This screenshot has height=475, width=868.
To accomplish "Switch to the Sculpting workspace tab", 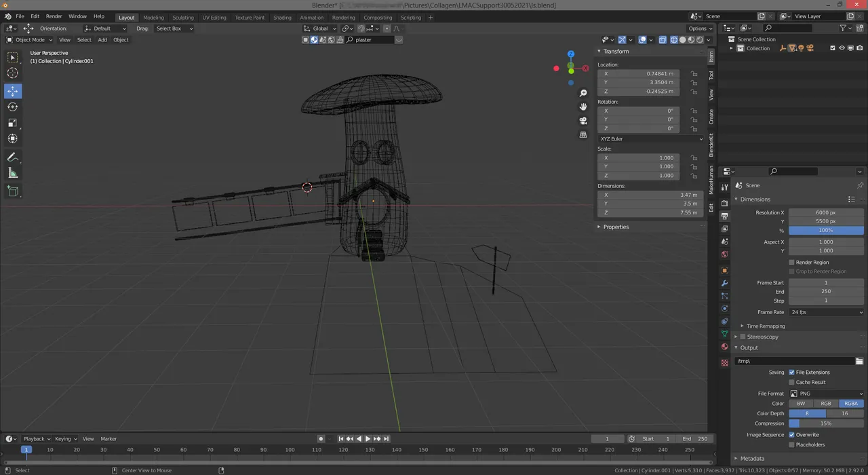I will point(182,17).
